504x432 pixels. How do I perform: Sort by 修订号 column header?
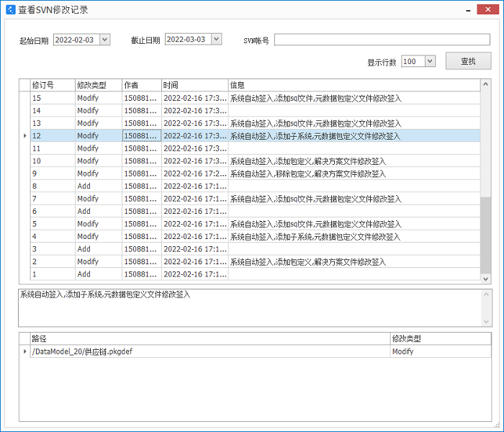pos(52,85)
